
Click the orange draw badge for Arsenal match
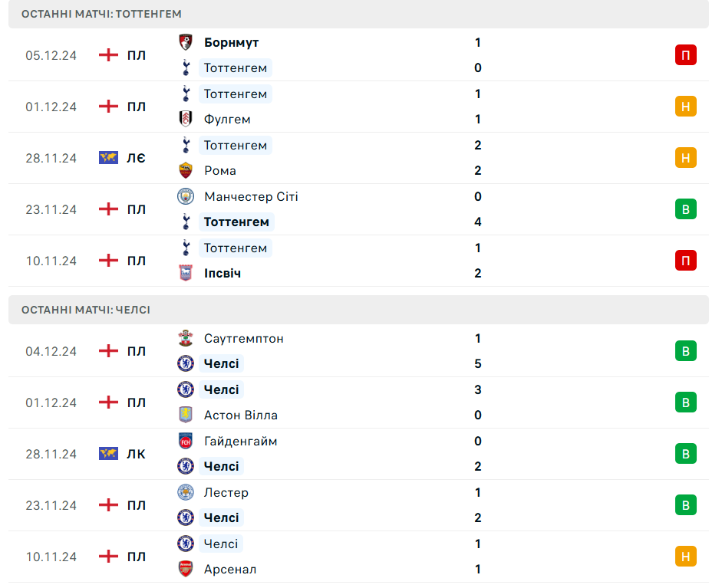click(x=685, y=557)
